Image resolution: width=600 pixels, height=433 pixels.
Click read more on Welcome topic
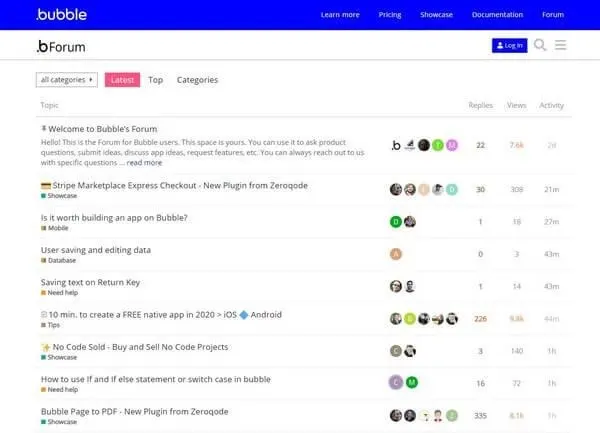144,163
